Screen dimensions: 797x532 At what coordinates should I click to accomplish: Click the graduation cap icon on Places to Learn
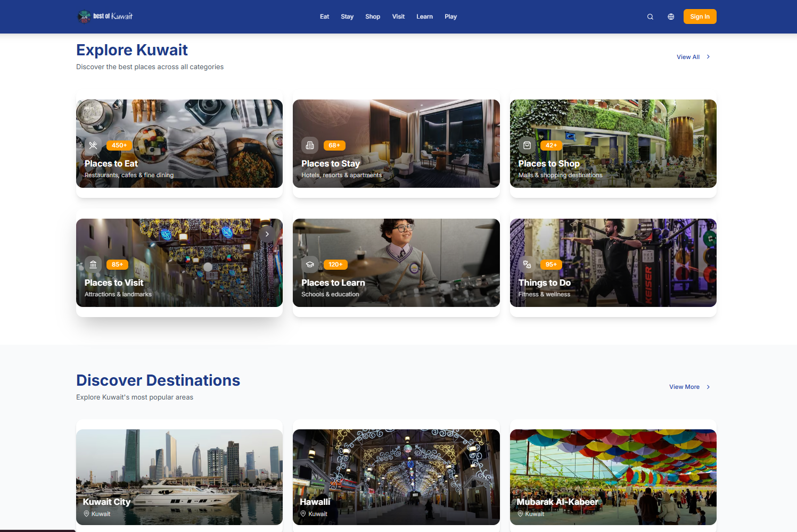310,264
